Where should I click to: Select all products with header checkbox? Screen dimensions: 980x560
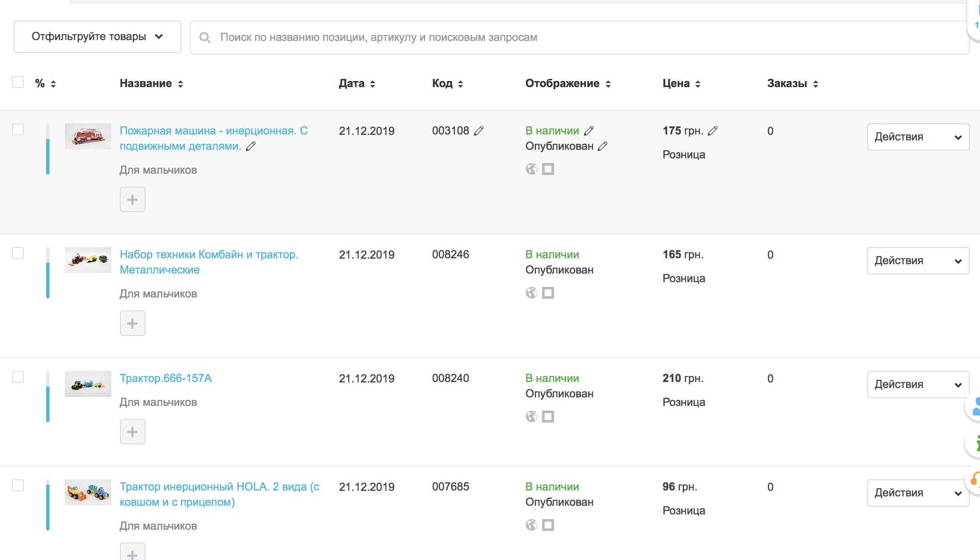pos(18,82)
